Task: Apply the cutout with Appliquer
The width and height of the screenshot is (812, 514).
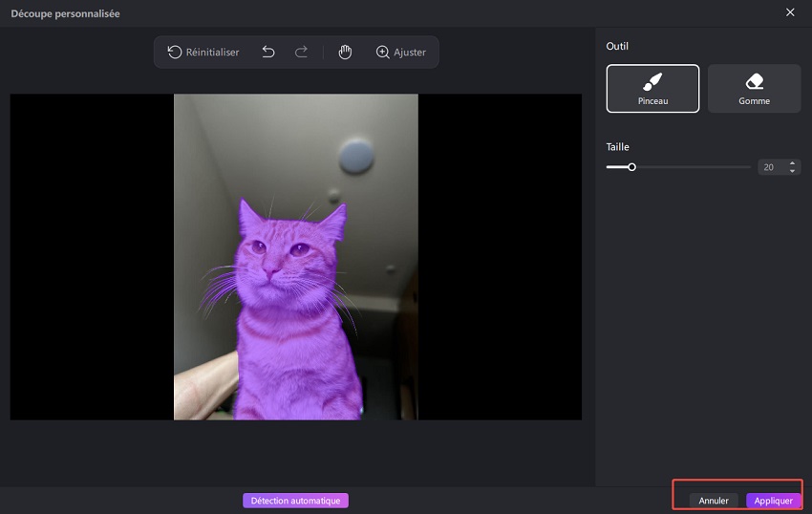Action: (773, 501)
